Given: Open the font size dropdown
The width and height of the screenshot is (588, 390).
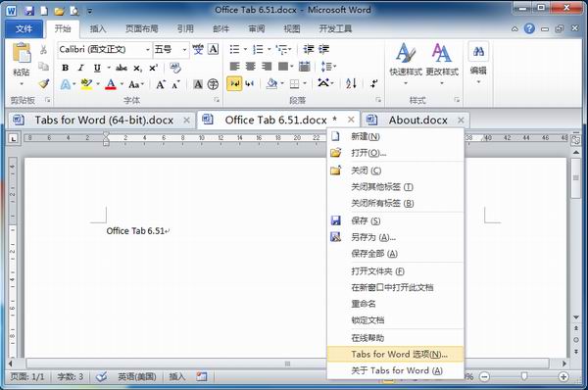Looking at the screenshot, I should click(x=184, y=50).
